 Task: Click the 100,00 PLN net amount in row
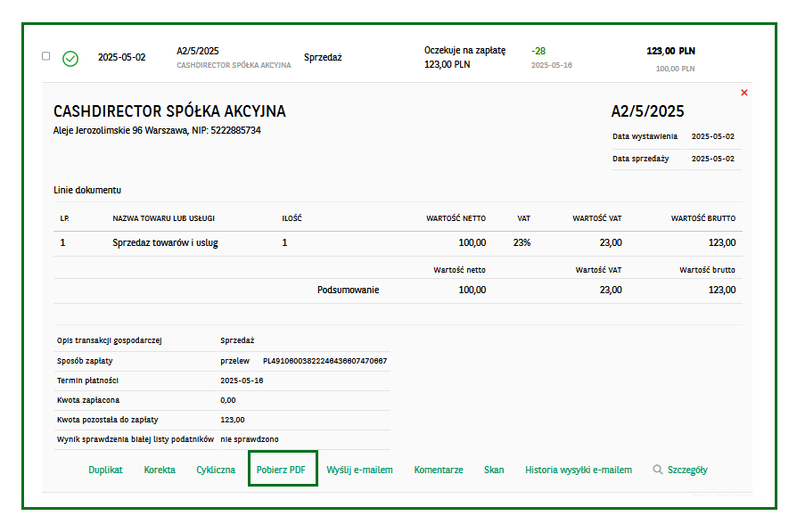(x=675, y=69)
